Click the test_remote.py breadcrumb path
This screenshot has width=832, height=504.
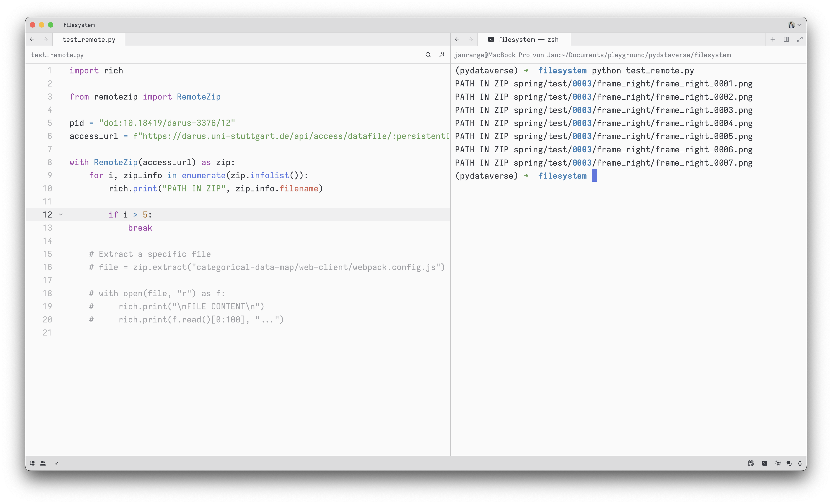[x=57, y=55]
